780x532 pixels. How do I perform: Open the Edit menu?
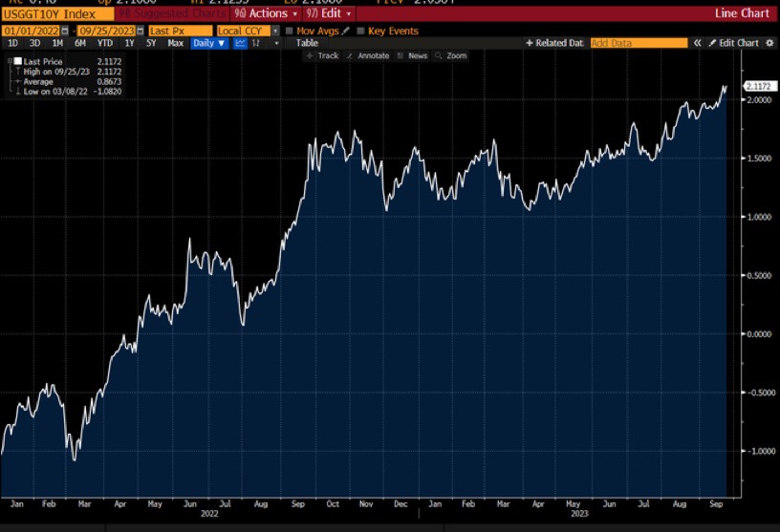(x=329, y=13)
